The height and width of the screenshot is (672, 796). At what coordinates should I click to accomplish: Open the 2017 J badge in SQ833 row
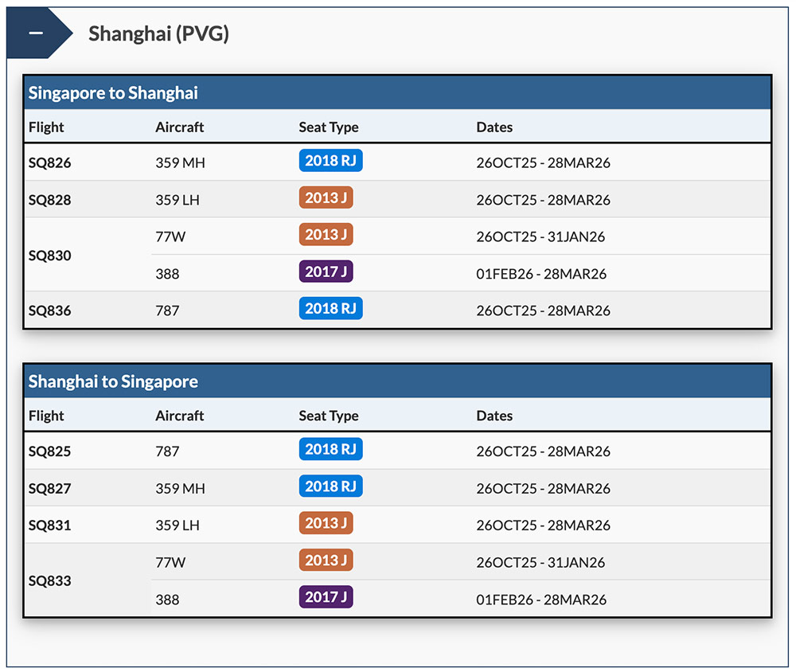pyautogui.click(x=326, y=597)
